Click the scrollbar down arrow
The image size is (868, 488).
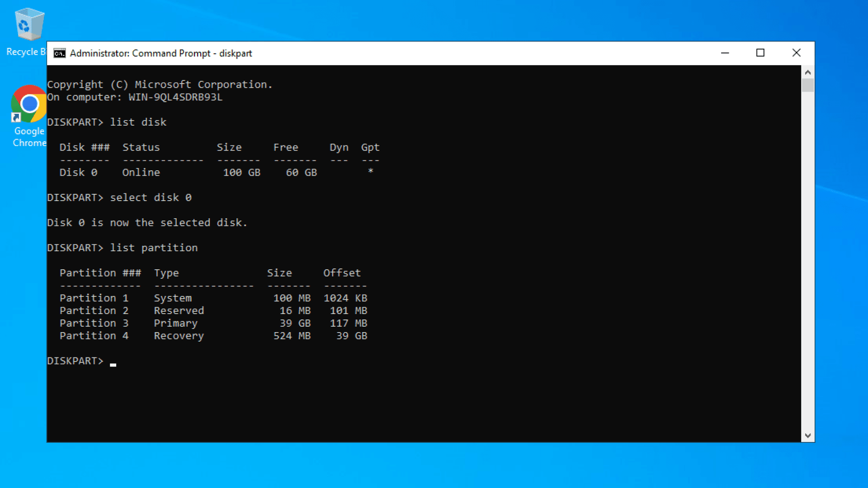click(808, 436)
